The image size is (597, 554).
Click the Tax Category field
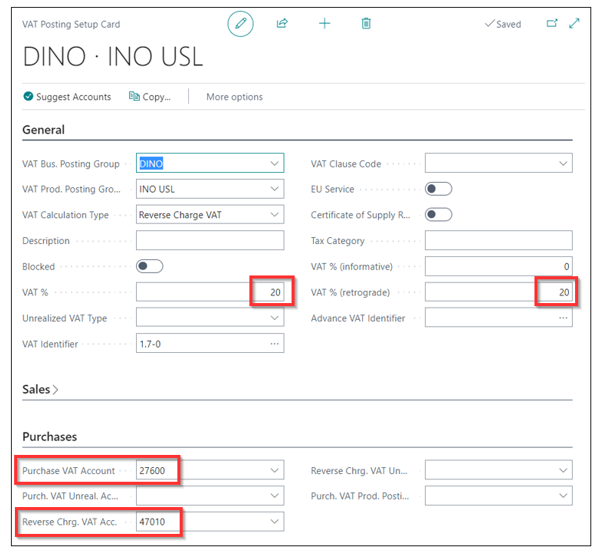pos(498,240)
